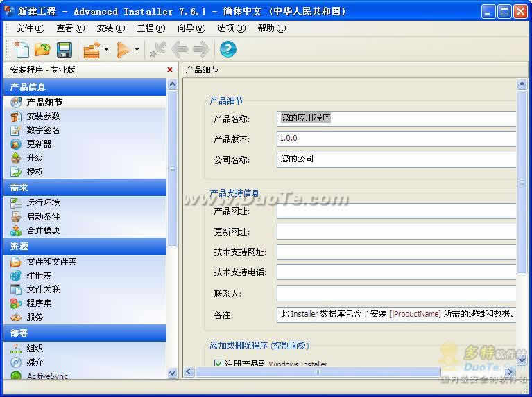Open the Run button dropdown arrow
The image size is (532, 397).
pos(137,50)
